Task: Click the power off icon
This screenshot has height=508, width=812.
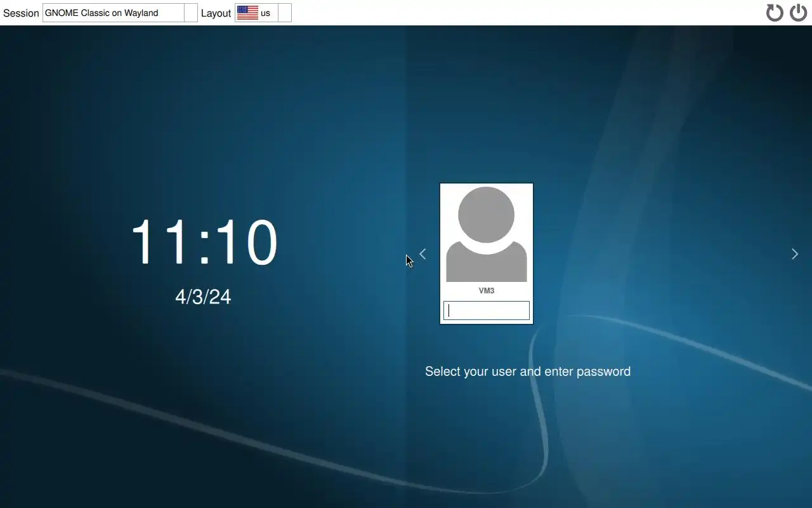Action: pyautogui.click(x=798, y=13)
